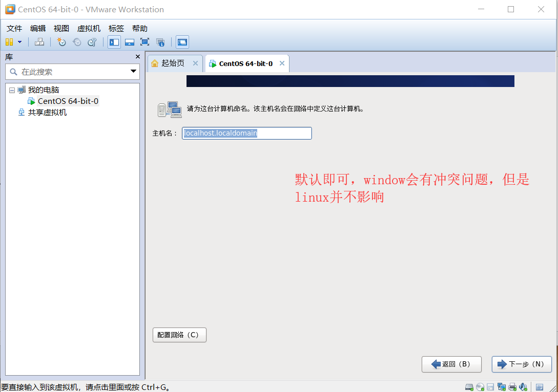Open the power options dropdown arrow beside pause
The image size is (558, 392).
(20, 42)
